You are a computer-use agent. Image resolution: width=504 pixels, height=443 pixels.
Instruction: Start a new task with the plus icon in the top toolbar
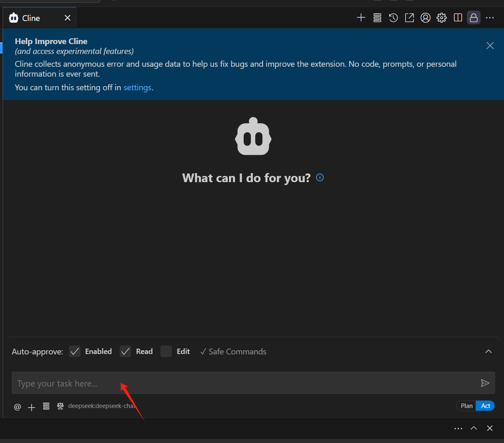[361, 18]
